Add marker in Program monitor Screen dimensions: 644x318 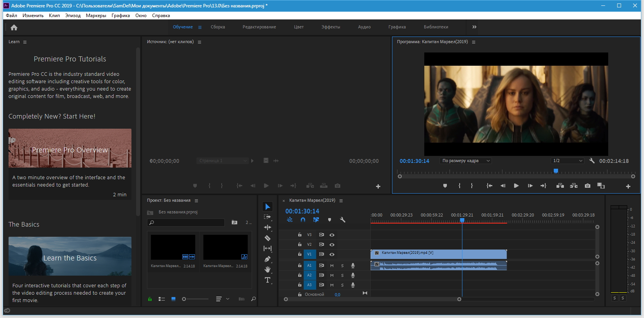tap(445, 186)
